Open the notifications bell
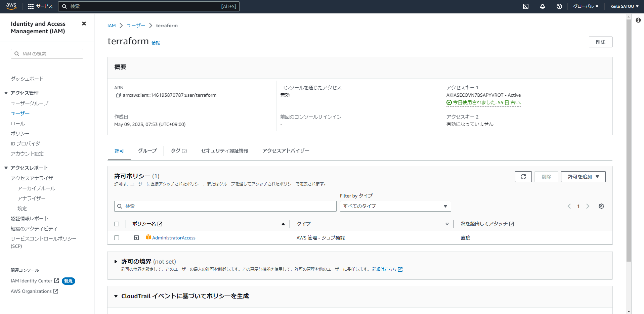 point(543,6)
